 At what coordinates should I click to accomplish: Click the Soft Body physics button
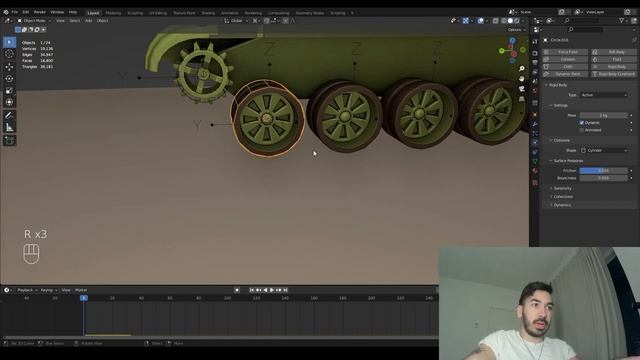pos(614,52)
